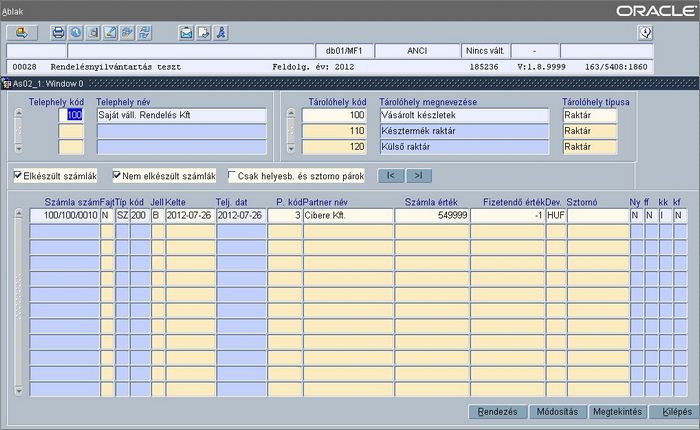Click up arrow of invoice list scrollbar

click(x=18, y=213)
